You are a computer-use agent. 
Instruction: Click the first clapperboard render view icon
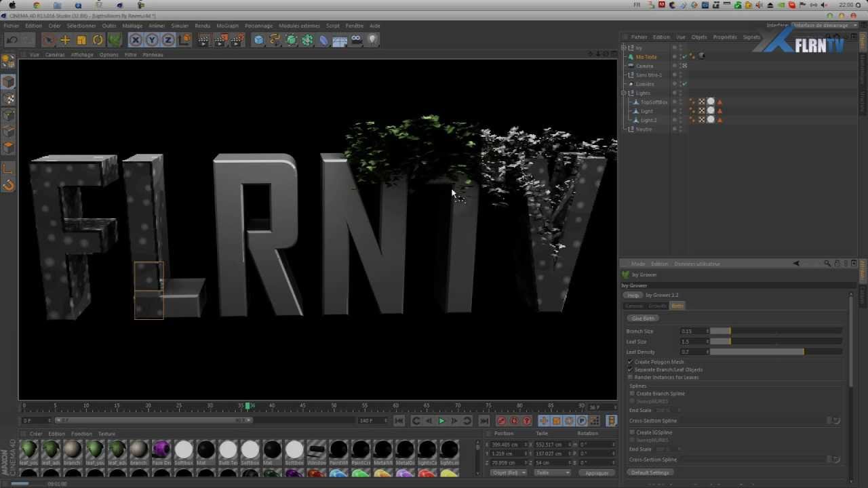pos(203,40)
